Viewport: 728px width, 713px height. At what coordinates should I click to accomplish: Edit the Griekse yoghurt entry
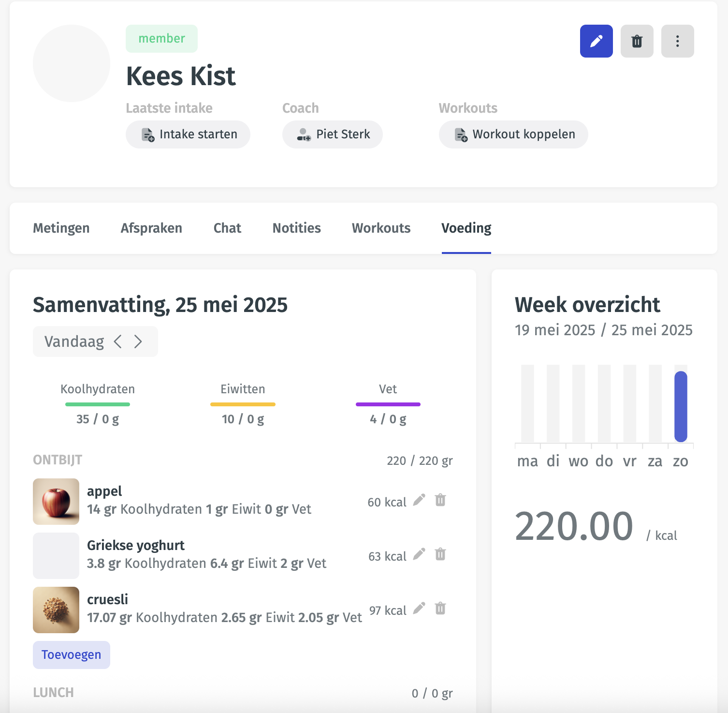pyautogui.click(x=419, y=554)
